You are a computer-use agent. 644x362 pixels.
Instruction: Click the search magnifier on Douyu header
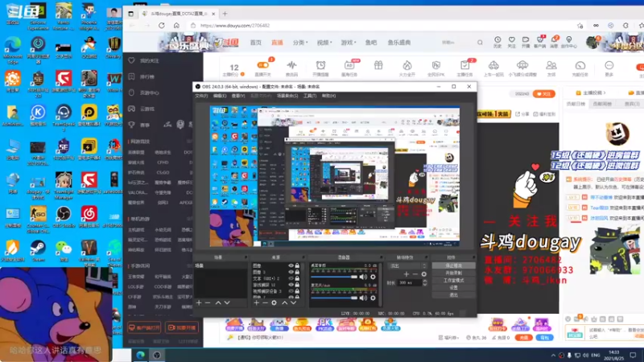(x=480, y=43)
